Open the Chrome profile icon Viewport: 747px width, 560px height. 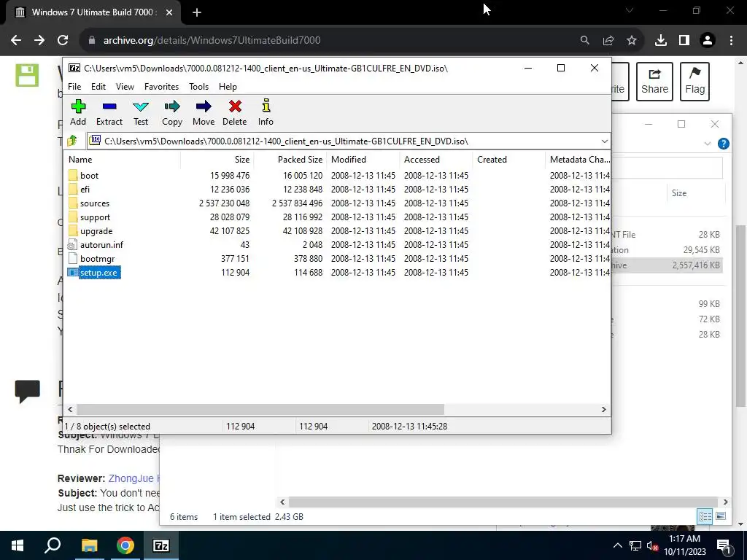pyautogui.click(x=708, y=41)
